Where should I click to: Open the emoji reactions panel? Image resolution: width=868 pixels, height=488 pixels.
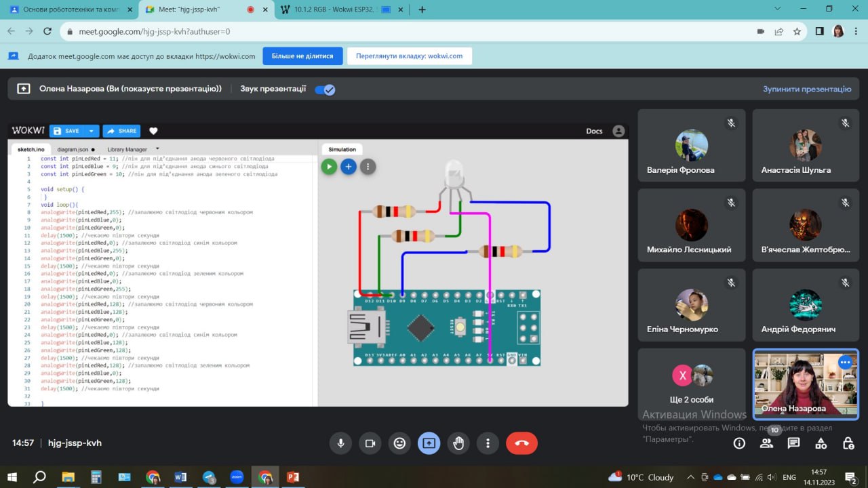click(x=399, y=443)
